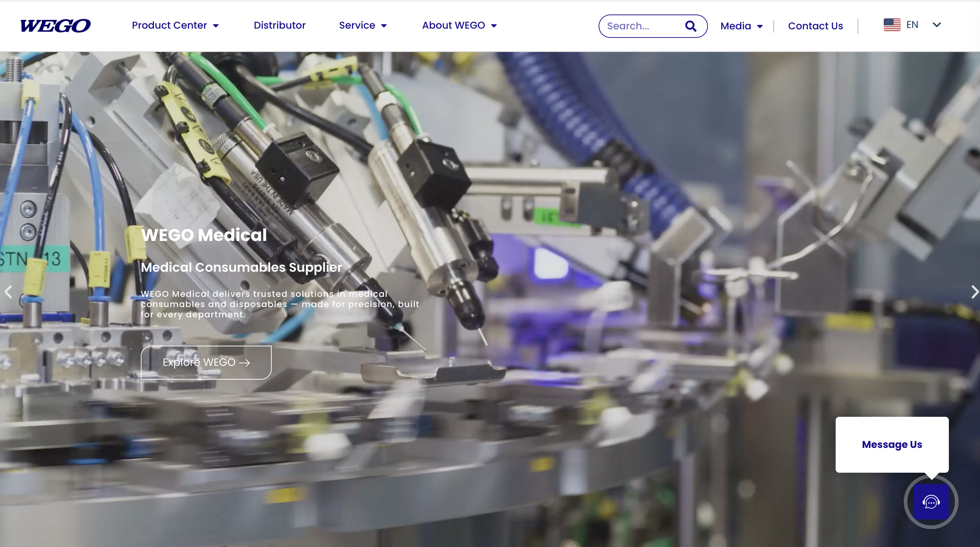Open the live chat headset icon
The height and width of the screenshot is (547, 980).
(x=931, y=502)
